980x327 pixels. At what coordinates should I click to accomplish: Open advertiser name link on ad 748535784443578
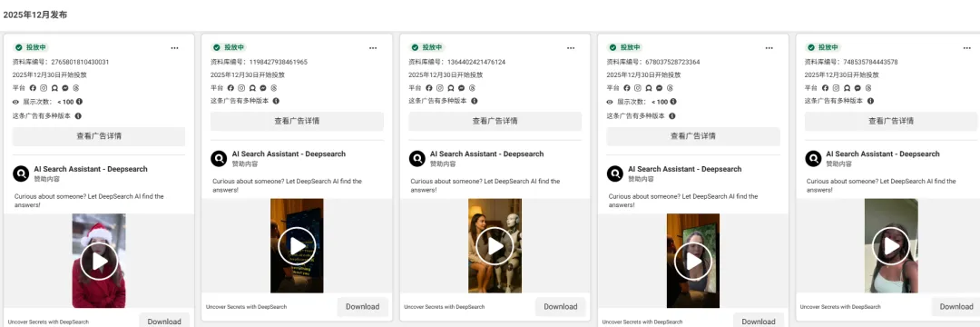883,154
